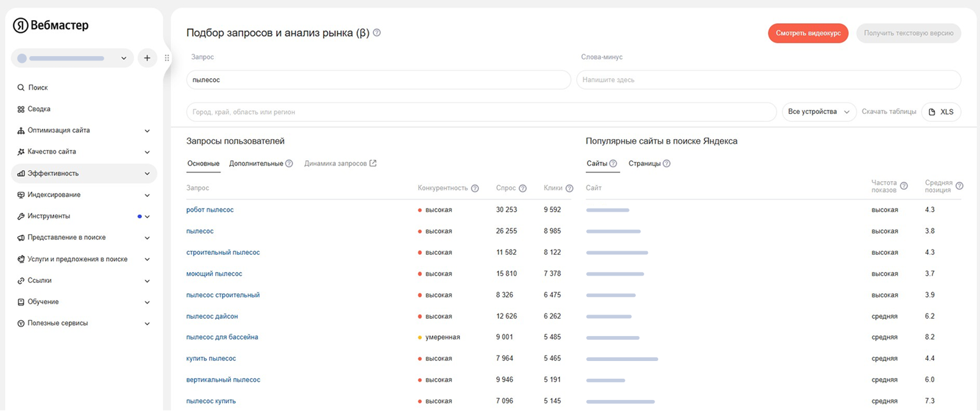Open the вертикальный пылесос query link
The image size is (980, 411).
(x=223, y=380)
